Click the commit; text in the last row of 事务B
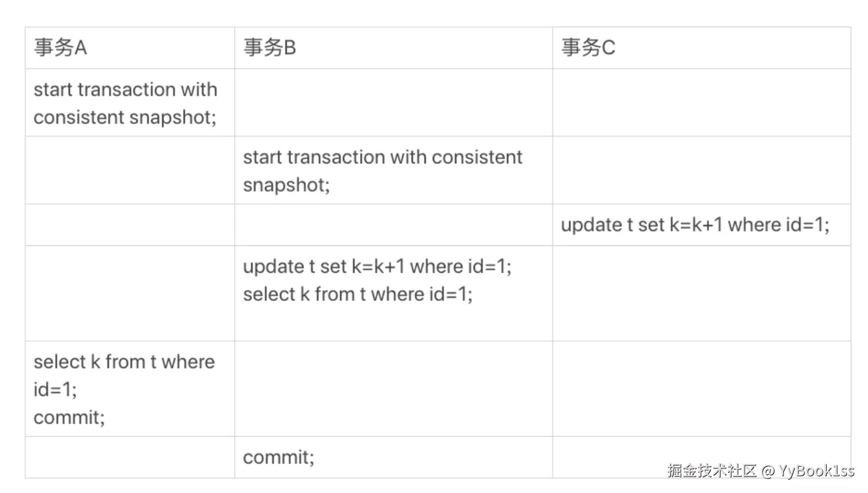This screenshot has width=868, height=493. pos(278,458)
